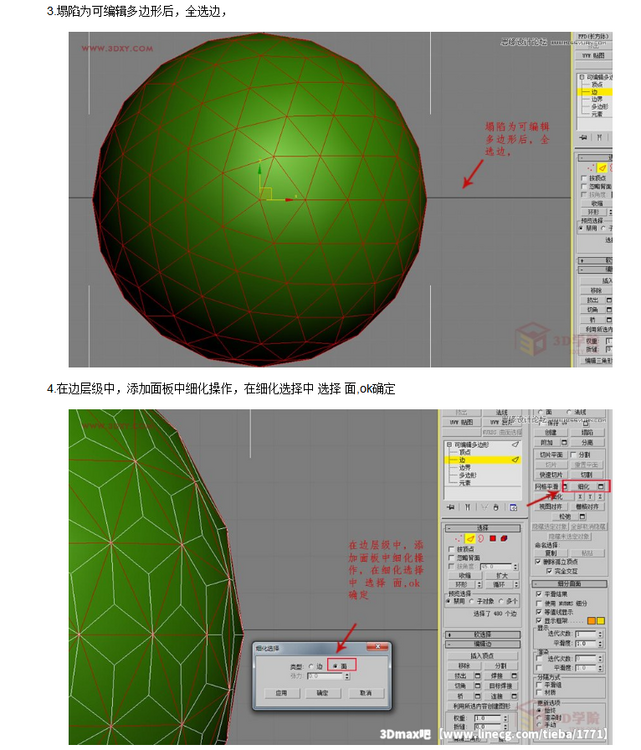
Task: Click the Configure Modifier Sets icon
Action: click(x=512, y=507)
